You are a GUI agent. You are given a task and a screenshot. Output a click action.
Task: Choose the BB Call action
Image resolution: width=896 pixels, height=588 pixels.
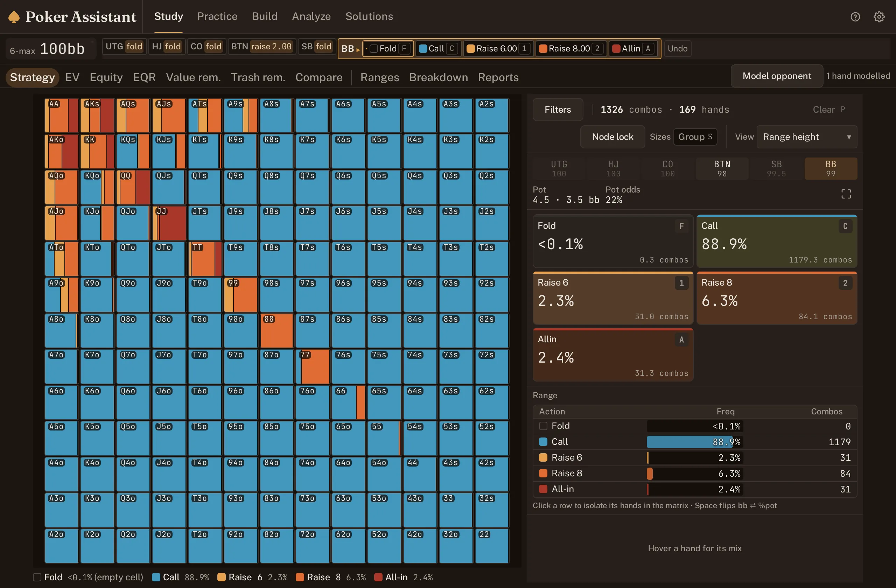438,49
